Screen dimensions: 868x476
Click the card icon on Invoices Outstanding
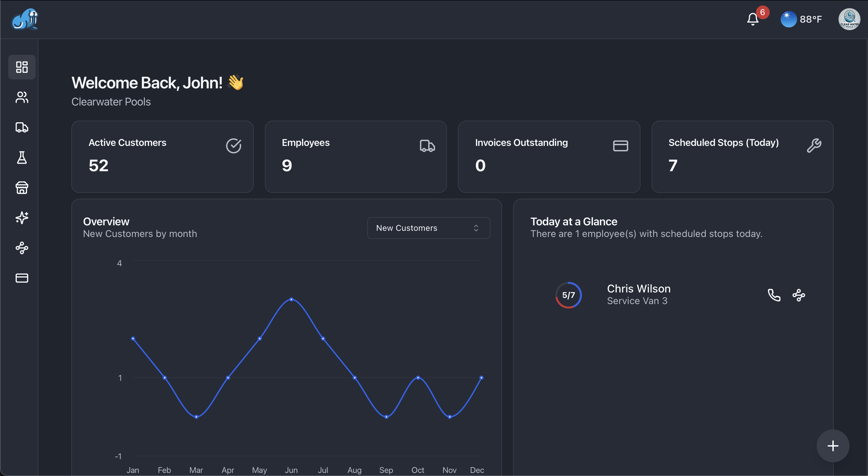pos(620,146)
